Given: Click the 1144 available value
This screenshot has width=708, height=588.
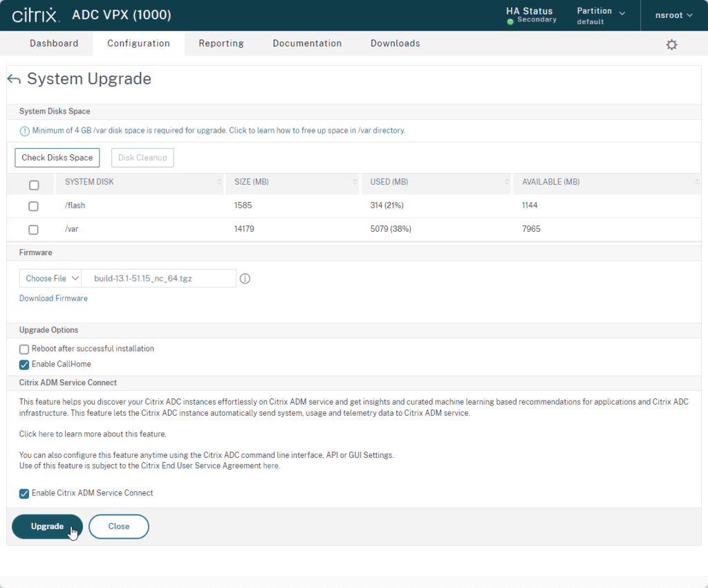Looking at the screenshot, I should 530,205.
